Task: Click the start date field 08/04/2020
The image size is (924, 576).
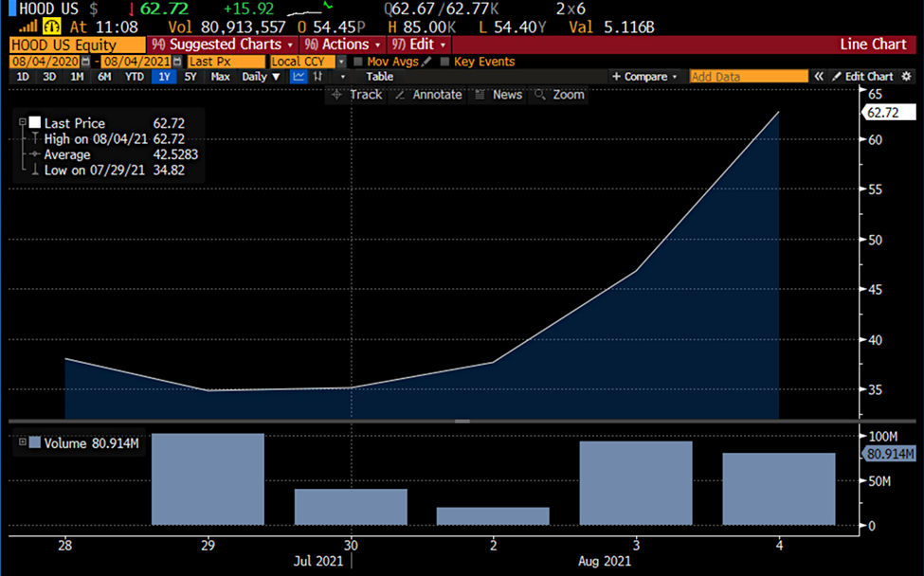Action: pos(45,62)
